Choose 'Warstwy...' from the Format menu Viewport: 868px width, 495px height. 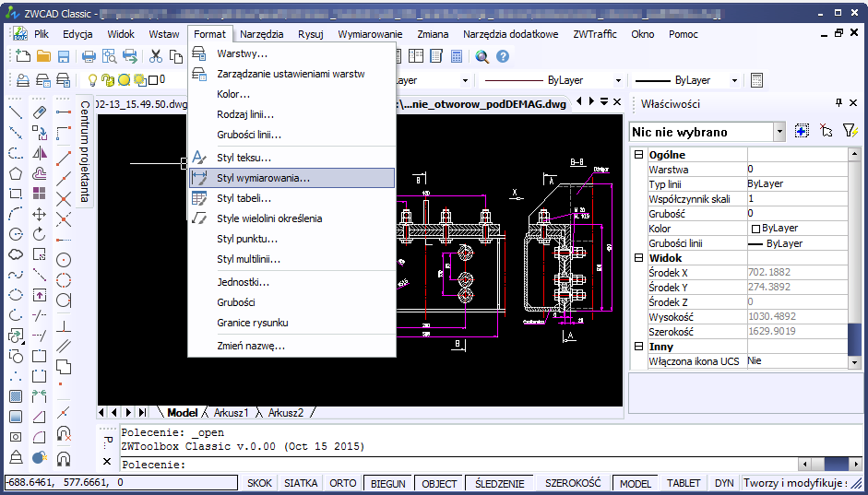[x=291, y=54]
